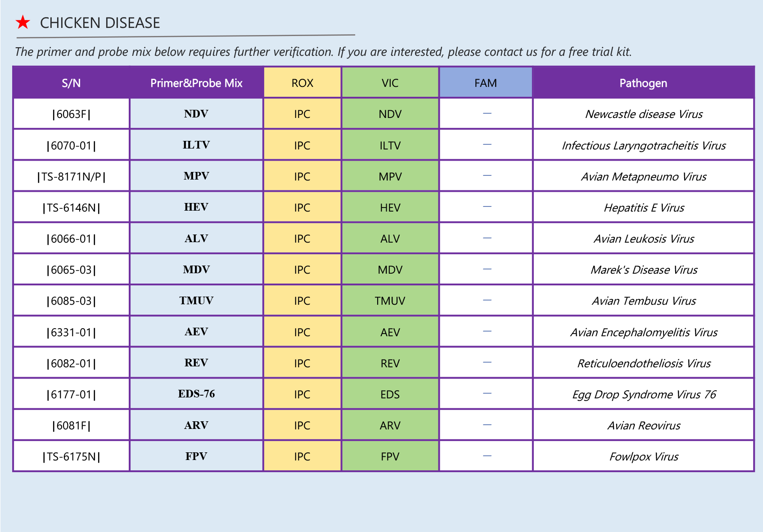Select serial number TS-6146N cell
Image resolution: width=763 pixels, height=532 pixels.
pos(71,207)
